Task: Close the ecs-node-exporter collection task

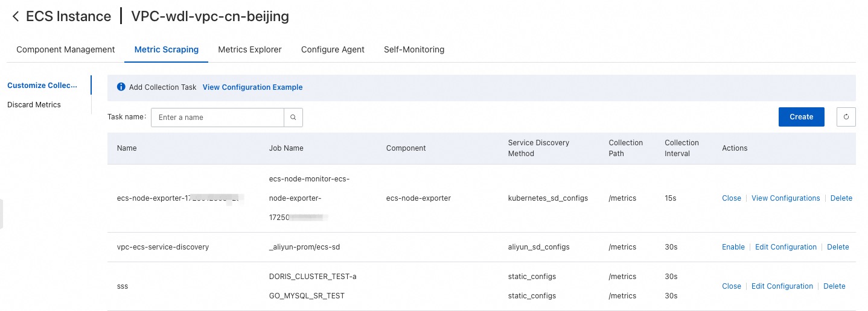Action: pyautogui.click(x=731, y=198)
